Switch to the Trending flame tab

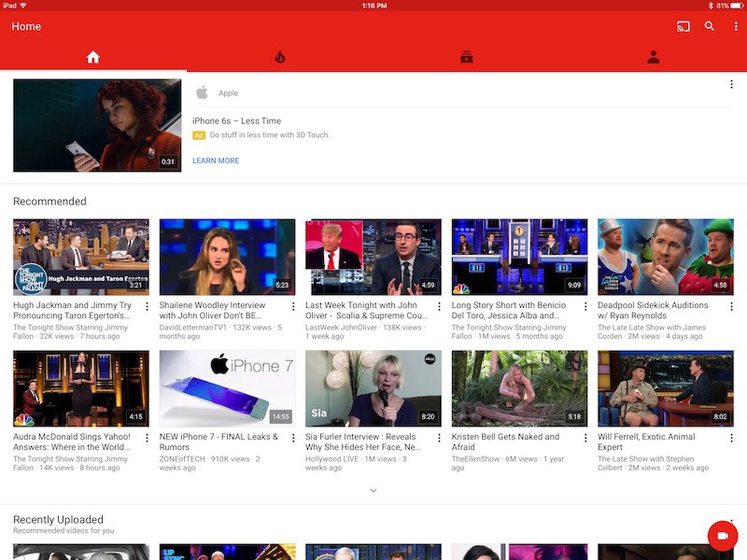[x=280, y=57]
